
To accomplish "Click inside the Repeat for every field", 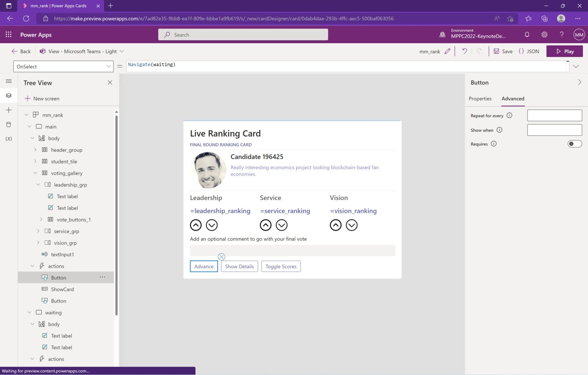I will click(554, 115).
